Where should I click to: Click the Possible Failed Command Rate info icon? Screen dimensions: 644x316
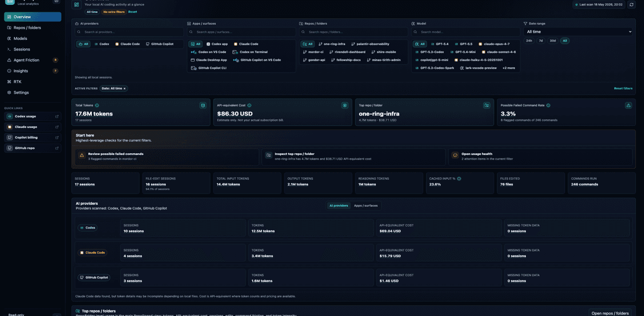click(x=548, y=105)
